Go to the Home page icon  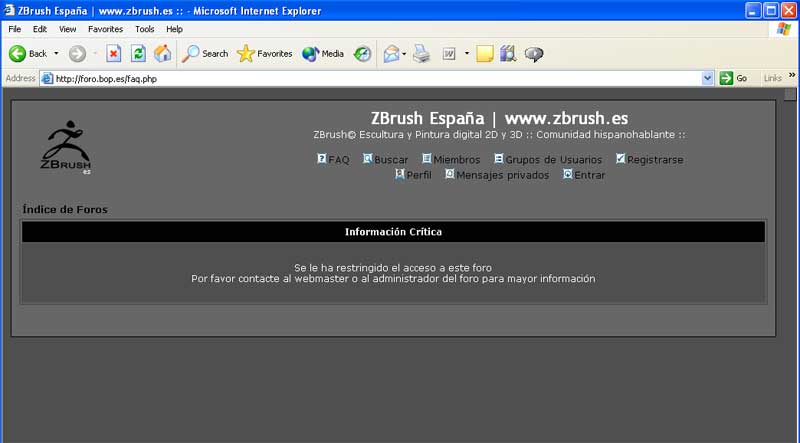point(163,54)
